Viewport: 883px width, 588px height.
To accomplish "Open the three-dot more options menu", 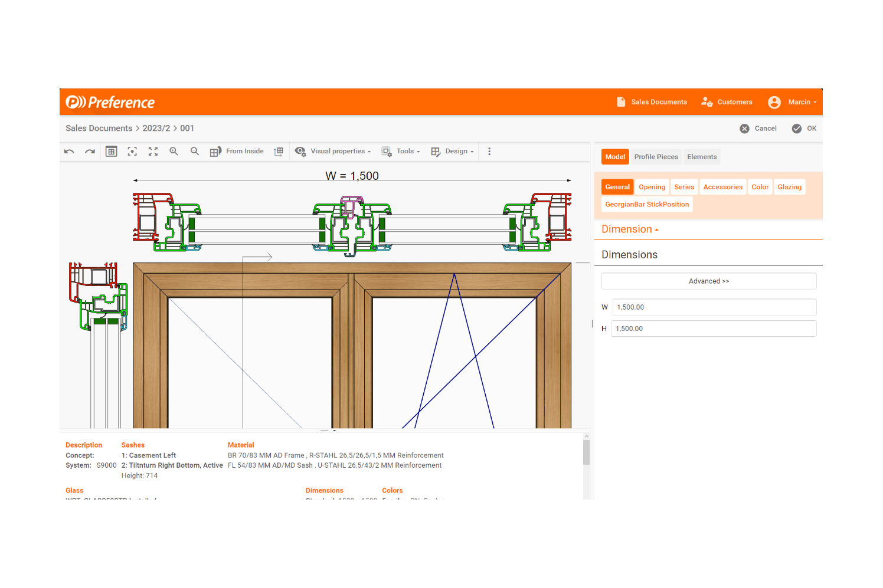I will pyautogui.click(x=489, y=152).
